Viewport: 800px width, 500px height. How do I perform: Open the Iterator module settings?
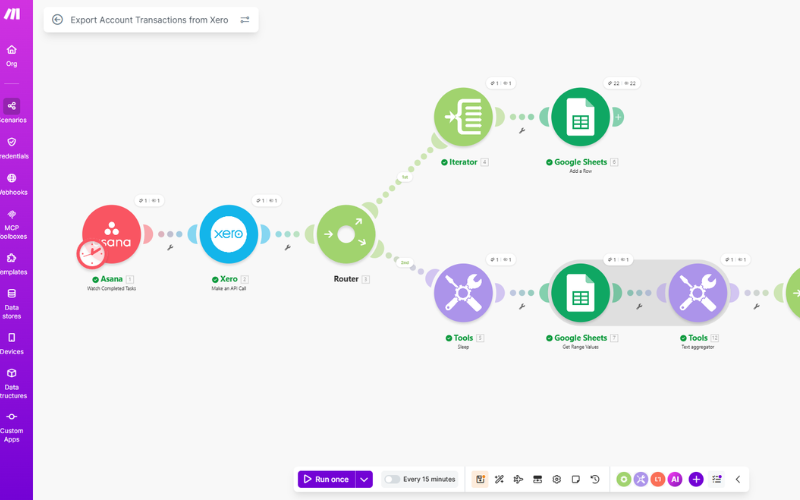tap(463, 117)
